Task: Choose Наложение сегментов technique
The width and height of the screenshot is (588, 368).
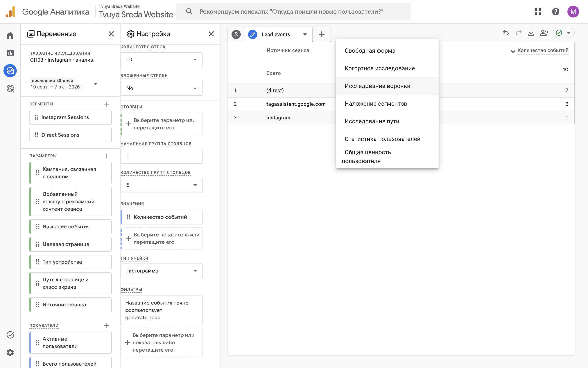Action: (x=387, y=104)
